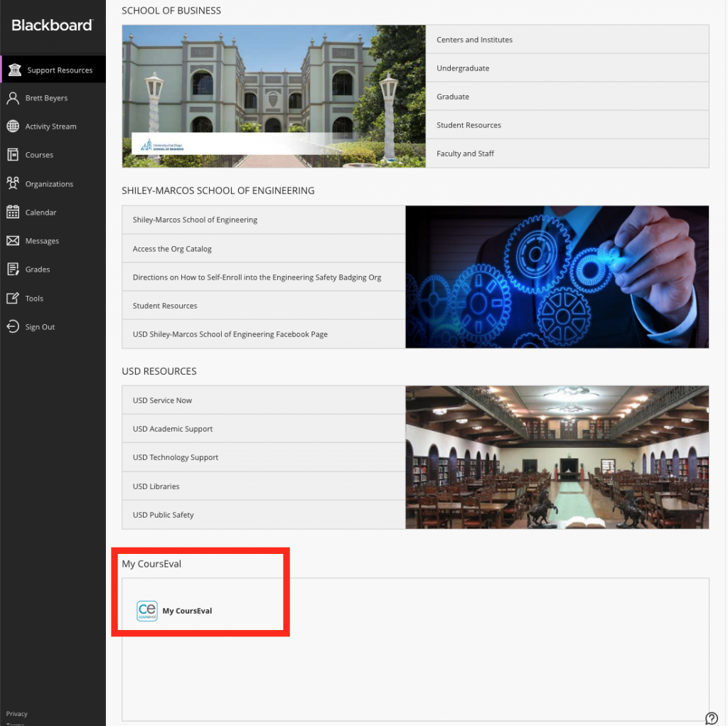Open Engineering Student Resources link
Screen dimensions: 728x726
pos(264,305)
